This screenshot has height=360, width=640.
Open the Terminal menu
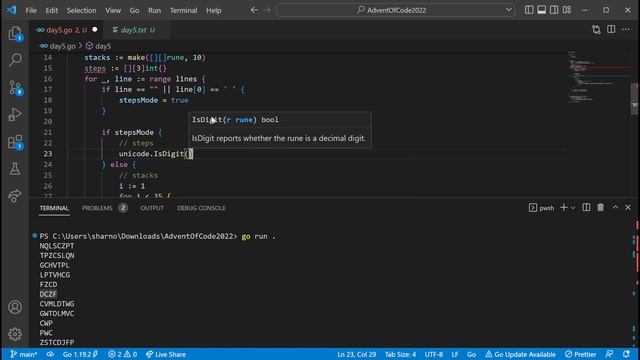click(183, 11)
